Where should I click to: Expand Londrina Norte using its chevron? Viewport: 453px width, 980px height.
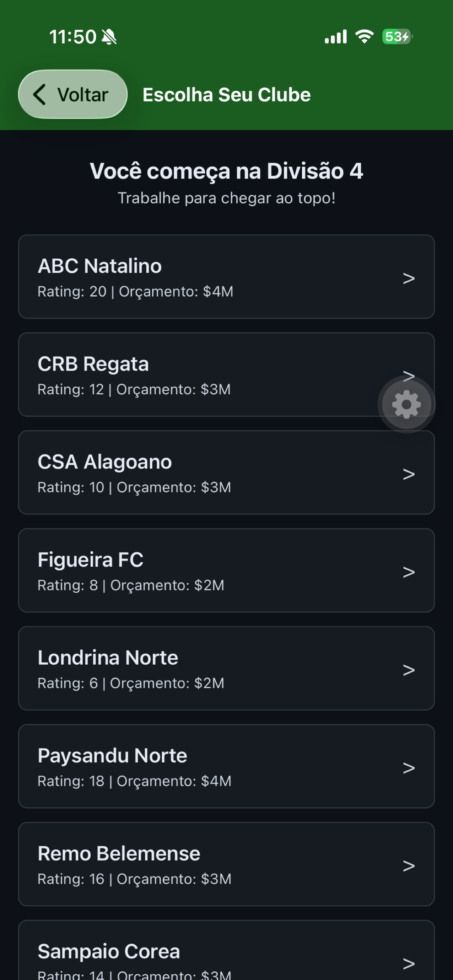tap(409, 670)
